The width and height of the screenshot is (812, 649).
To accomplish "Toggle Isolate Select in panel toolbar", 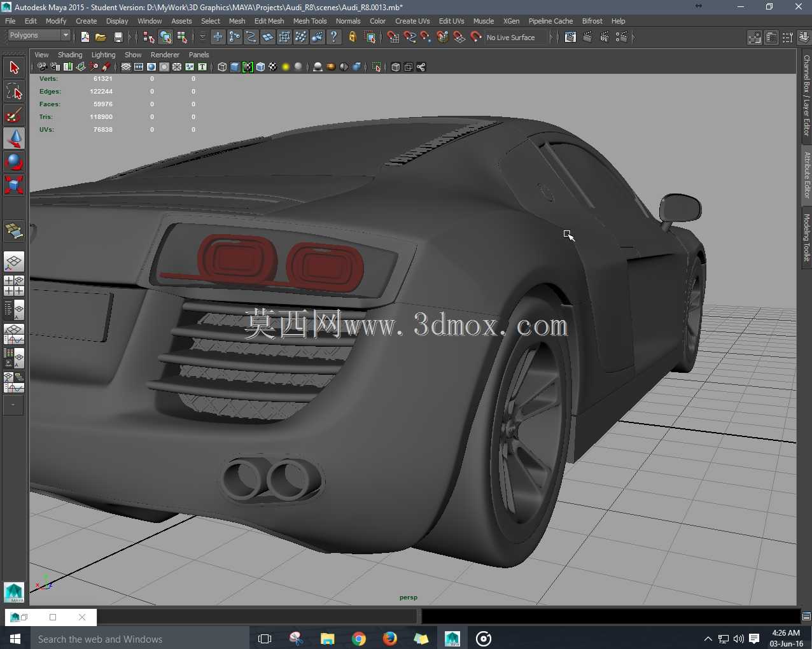I will [377, 67].
